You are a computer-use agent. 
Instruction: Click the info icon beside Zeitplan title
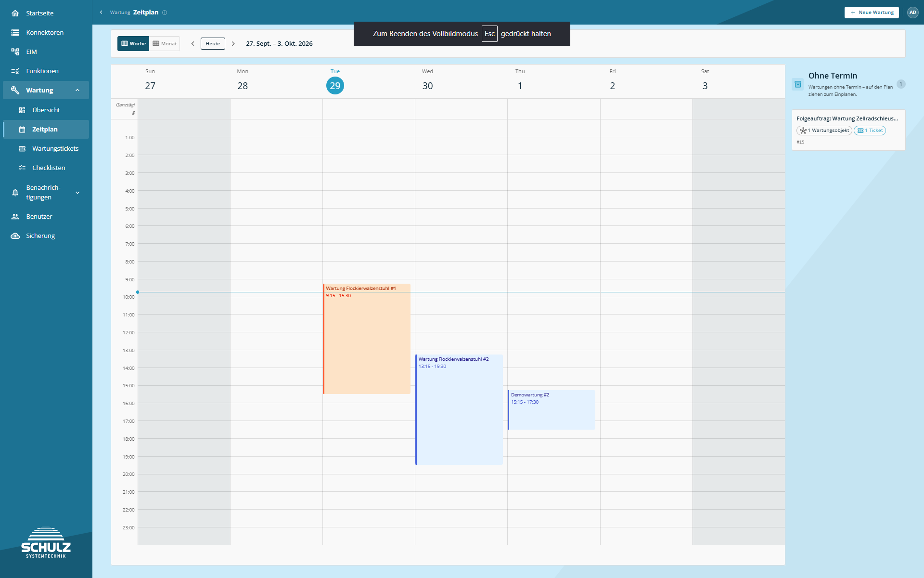click(x=165, y=13)
